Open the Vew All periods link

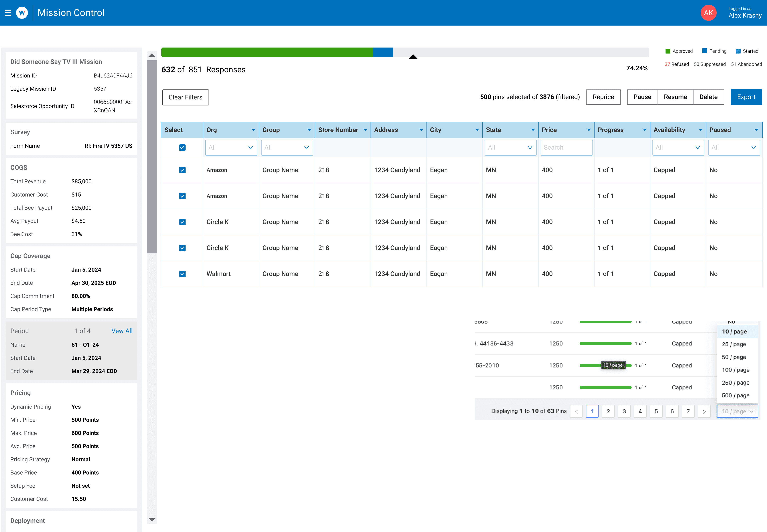pos(122,331)
